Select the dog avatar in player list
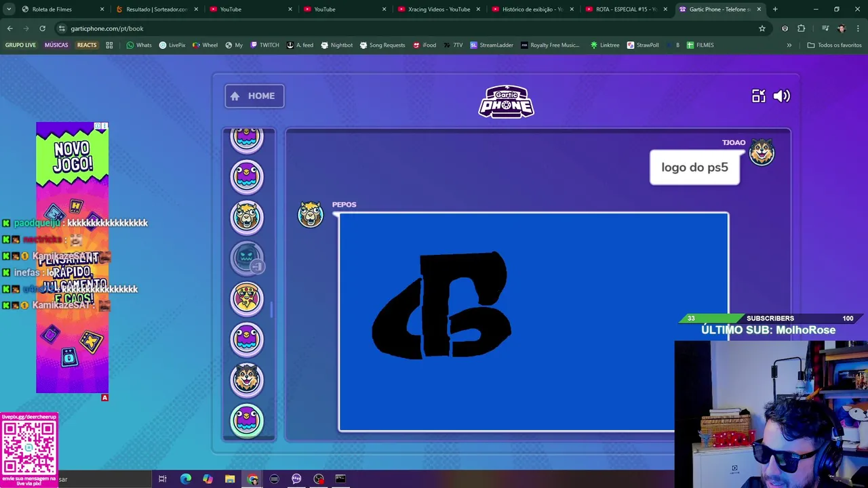 (x=247, y=379)
